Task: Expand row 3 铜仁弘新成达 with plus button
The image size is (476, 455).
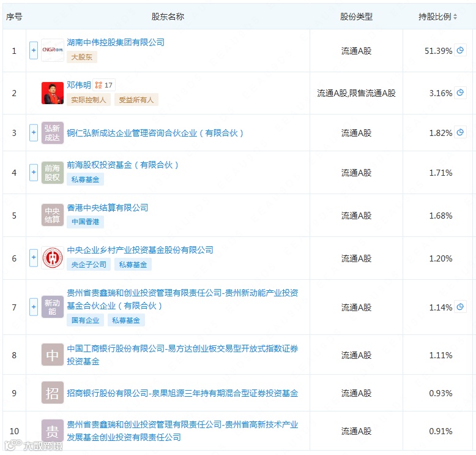Action: tap(34, 132)
